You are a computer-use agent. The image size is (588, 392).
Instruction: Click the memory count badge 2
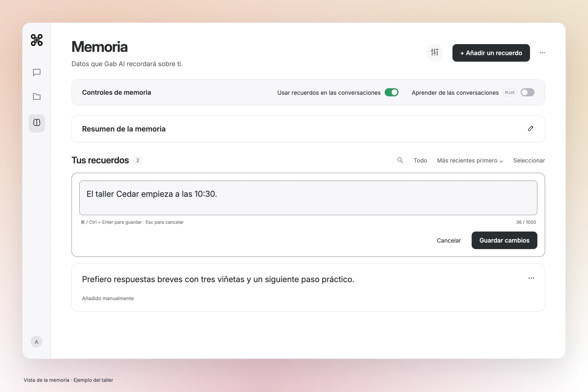point(137,160)
